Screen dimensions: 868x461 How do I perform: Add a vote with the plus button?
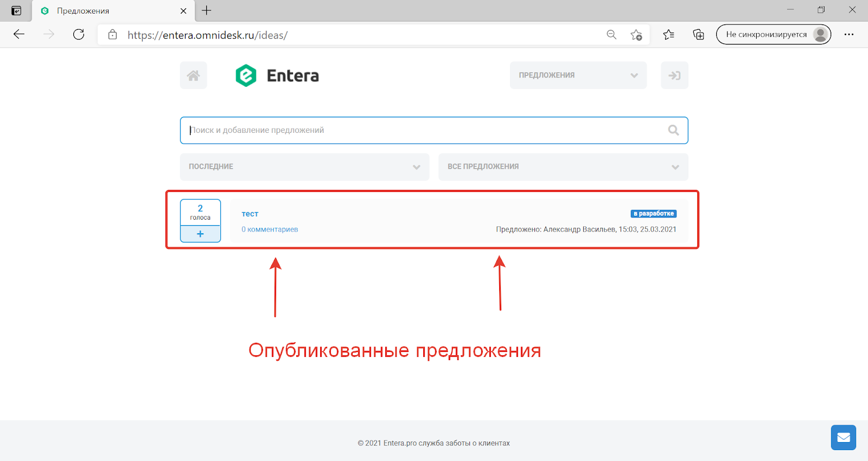point(200,234)
